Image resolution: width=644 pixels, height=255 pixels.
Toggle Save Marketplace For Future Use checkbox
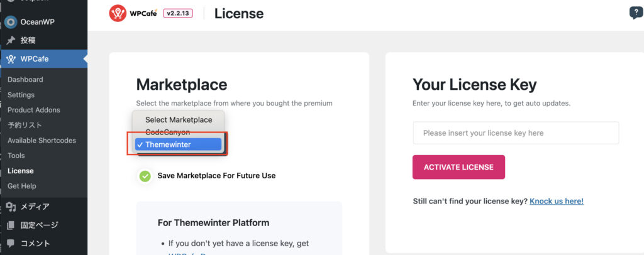point(145,176)
